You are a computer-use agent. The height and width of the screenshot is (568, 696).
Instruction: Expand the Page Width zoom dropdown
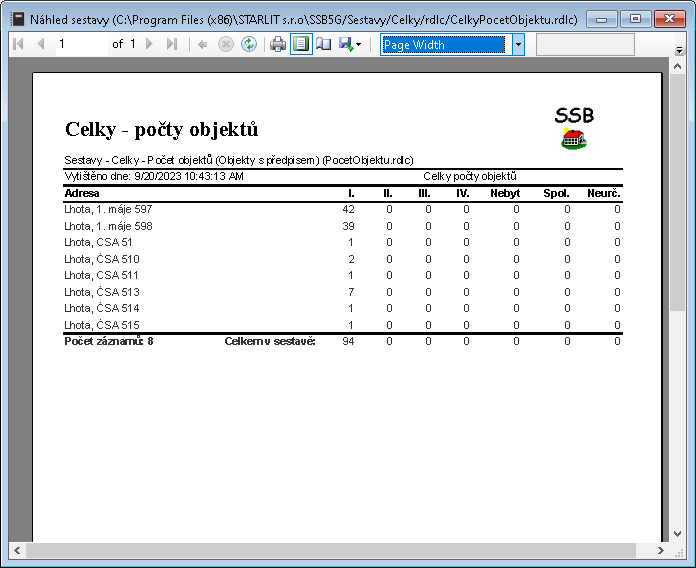tap(518, 44)
